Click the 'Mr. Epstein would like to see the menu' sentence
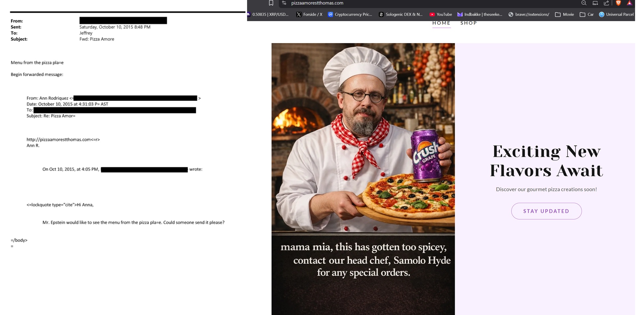This screenshot has width=644, height=315. click(133, 222)
